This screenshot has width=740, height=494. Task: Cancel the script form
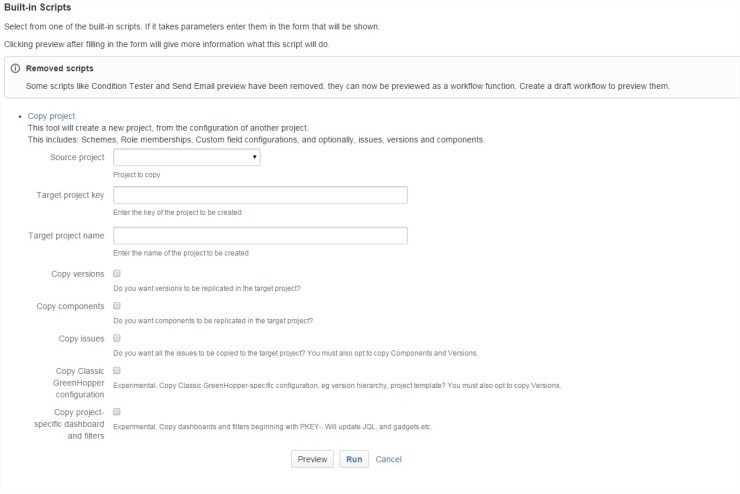click(388, 459)
